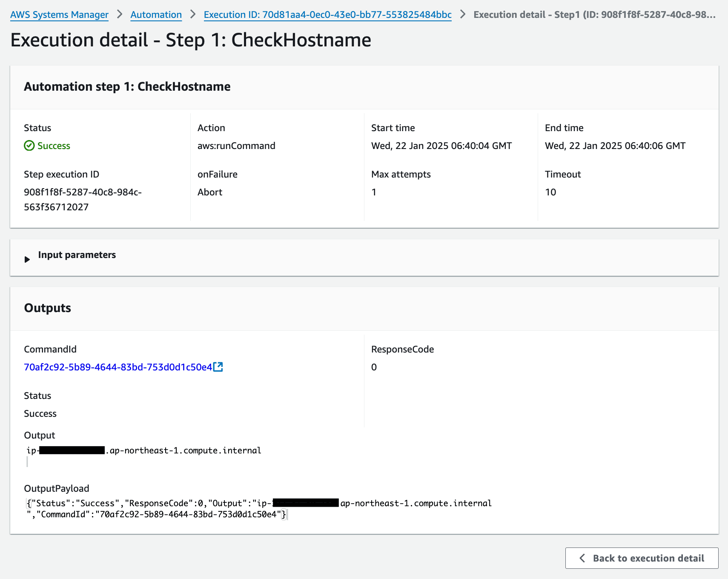
Task: Open the CommandId 70af2c92-5b89 link
Action: coord(118,367)
